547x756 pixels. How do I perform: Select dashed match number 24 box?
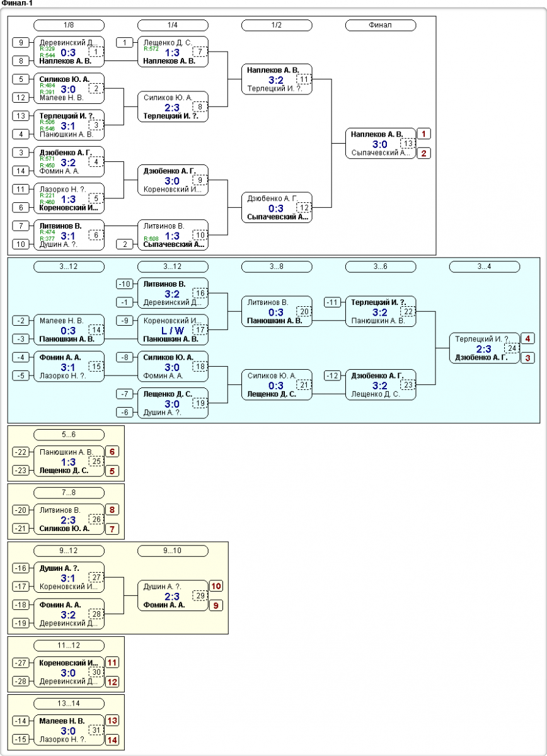click(x=512, y=348)
